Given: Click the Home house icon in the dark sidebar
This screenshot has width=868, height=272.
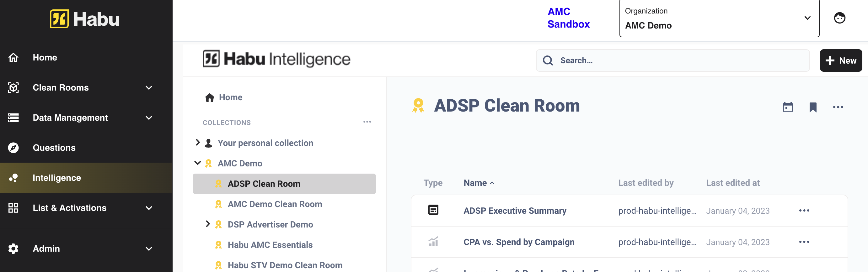Looking at the screenshot, I should (13, 58).
